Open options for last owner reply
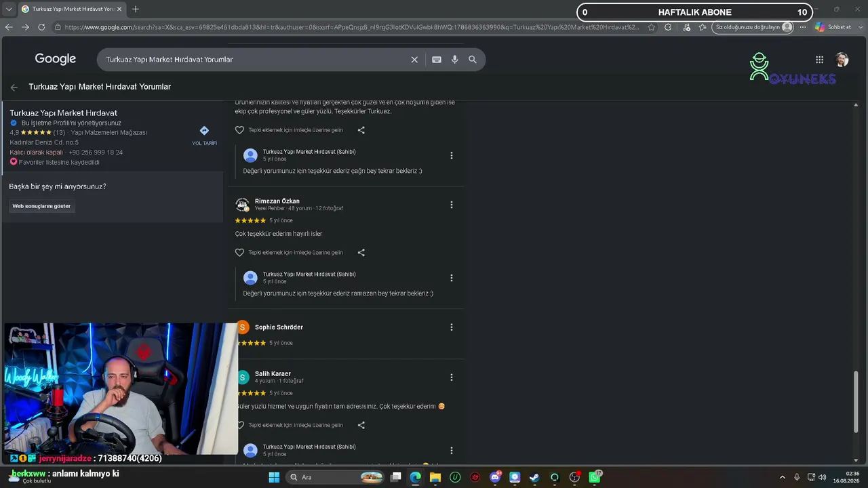868x488 pixels. click(452, 451)
